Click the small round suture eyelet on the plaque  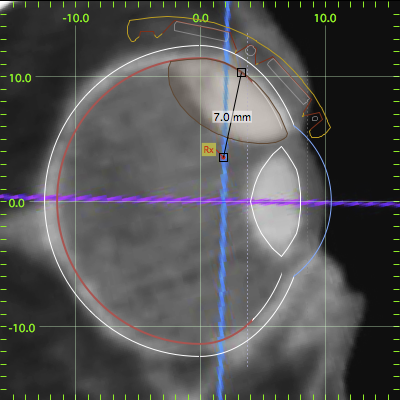click(250, 51)
